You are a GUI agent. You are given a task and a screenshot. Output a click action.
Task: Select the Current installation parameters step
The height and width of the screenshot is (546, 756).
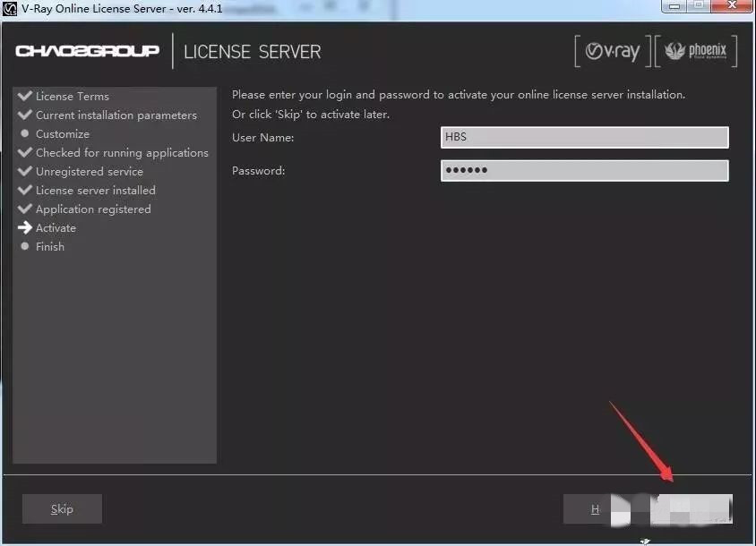click(x=116, y=115)
